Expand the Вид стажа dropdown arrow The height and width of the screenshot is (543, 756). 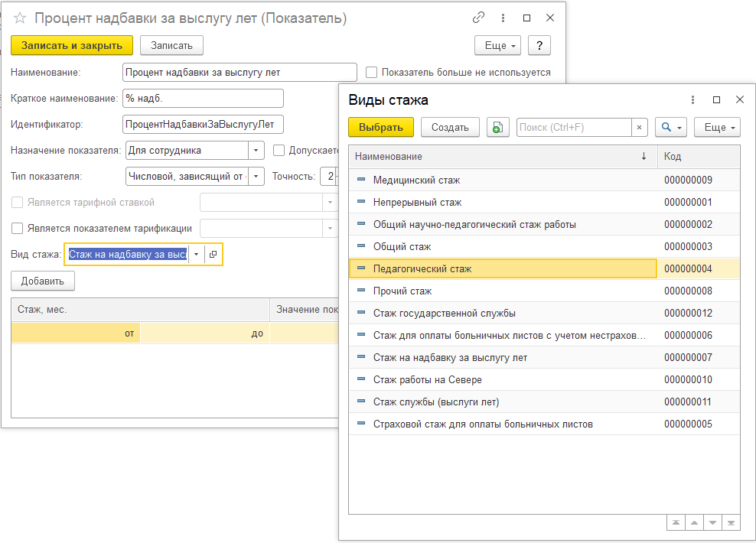click(x=196, y=254)
